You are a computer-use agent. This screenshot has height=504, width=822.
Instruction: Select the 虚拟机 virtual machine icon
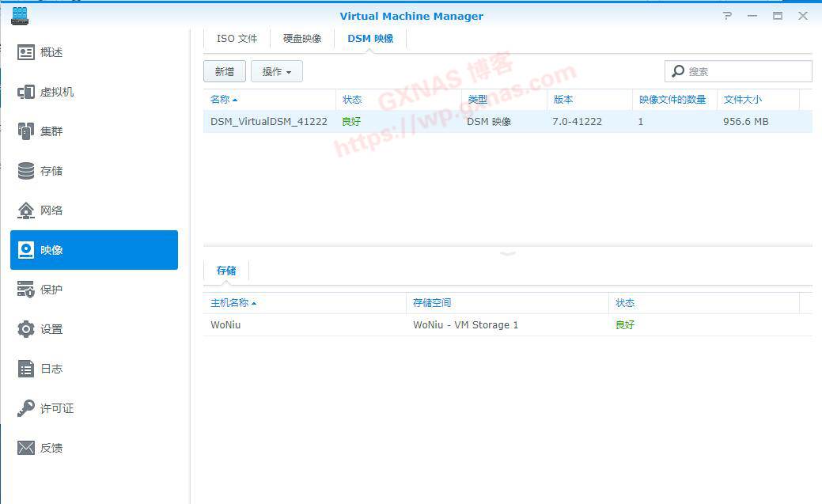26,92
